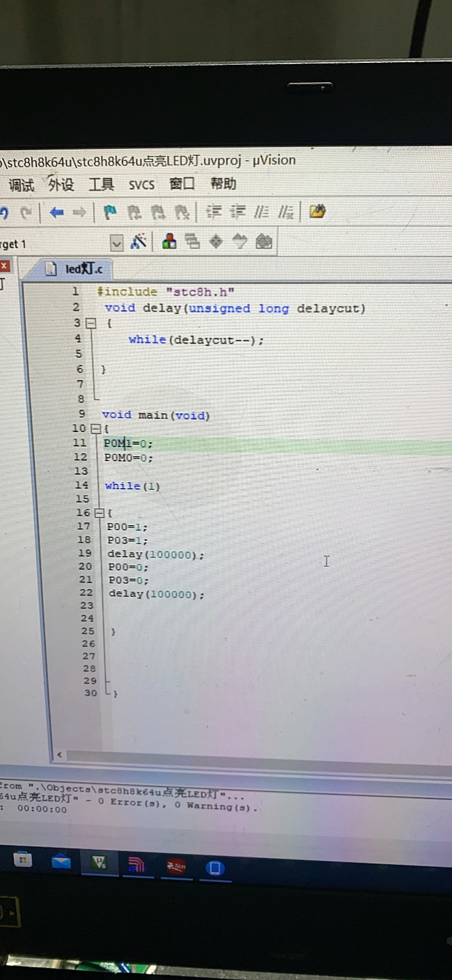The height and width of the screenshot is (980, 452).
Task: Open Manage Project Items colored-blocks icon
Action: pos(169,242)
